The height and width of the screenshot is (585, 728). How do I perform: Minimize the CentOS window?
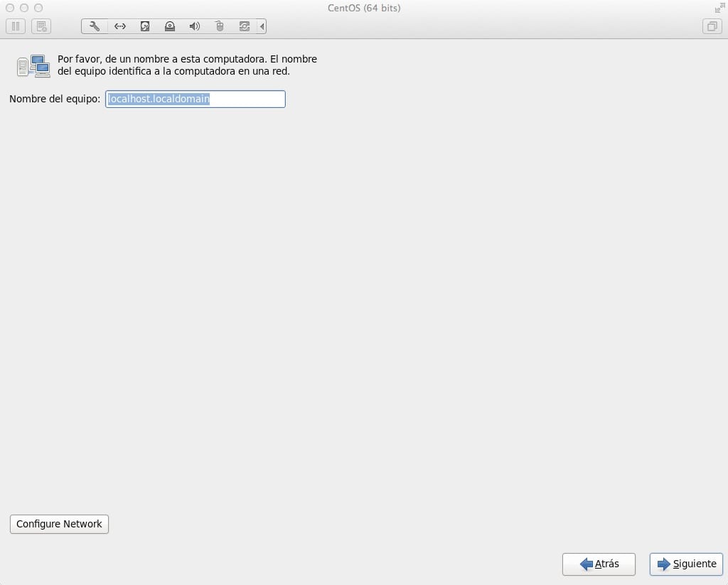coord(23,8)
